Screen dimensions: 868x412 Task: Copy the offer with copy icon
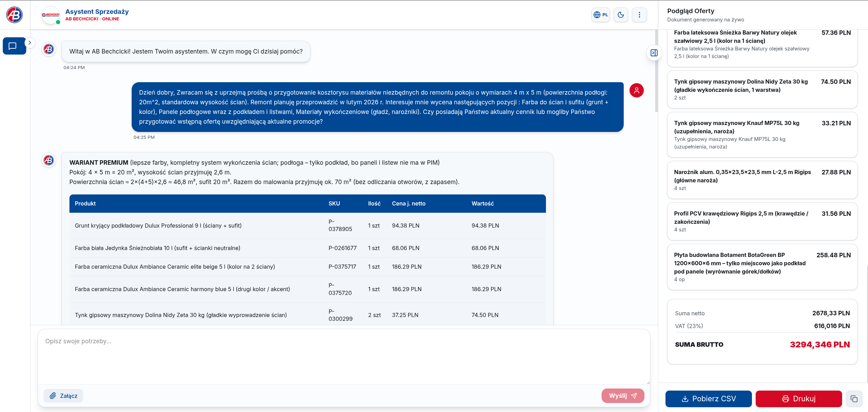point(854,399)
